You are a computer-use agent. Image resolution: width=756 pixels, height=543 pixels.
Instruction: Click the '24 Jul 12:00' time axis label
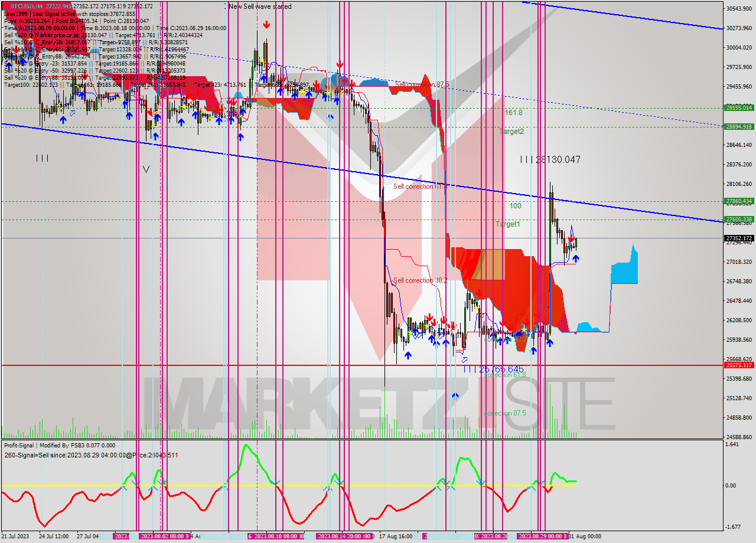[x=55, y=537]
